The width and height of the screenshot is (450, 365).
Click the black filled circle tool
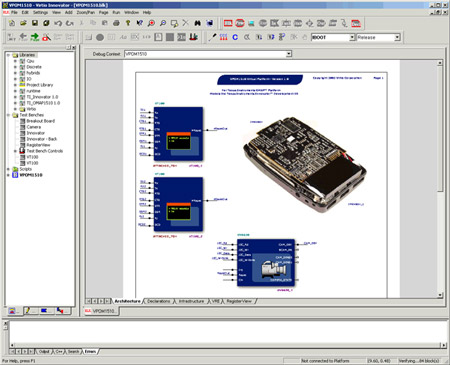click(x=100, y=37)
